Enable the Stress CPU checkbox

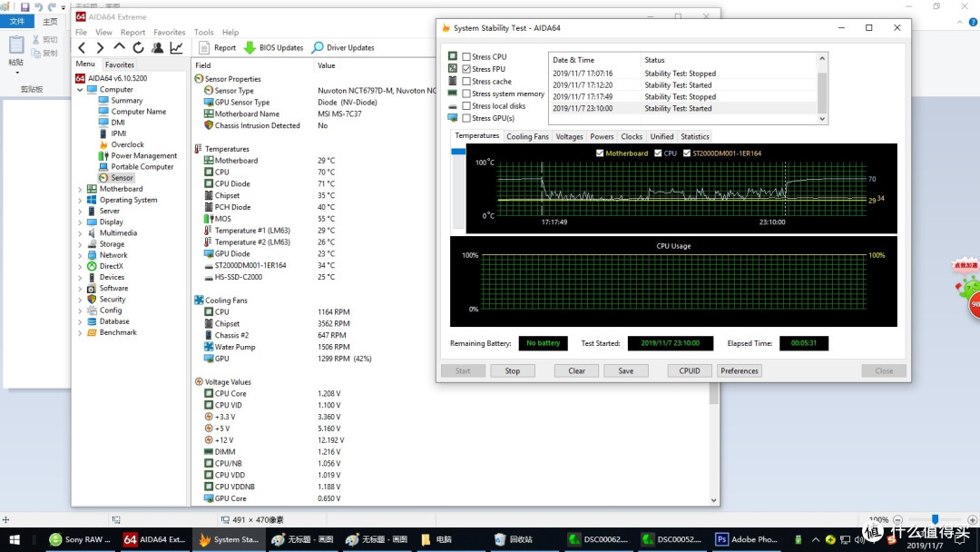click(466, 56)
